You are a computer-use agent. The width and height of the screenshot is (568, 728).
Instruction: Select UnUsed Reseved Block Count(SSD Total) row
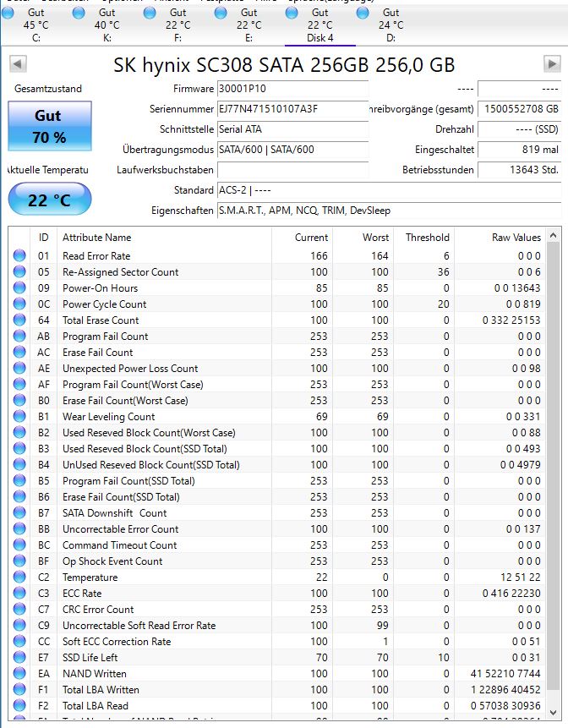(x=277, y=465)
